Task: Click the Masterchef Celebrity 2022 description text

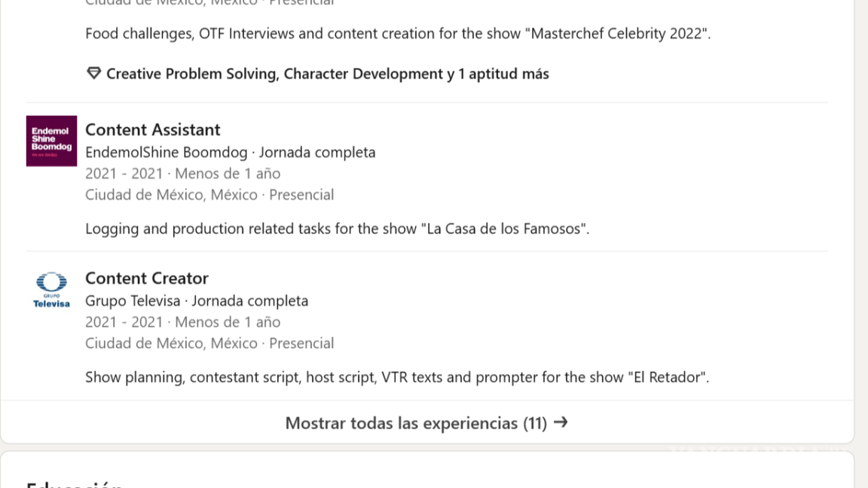Action: (399, 33)
